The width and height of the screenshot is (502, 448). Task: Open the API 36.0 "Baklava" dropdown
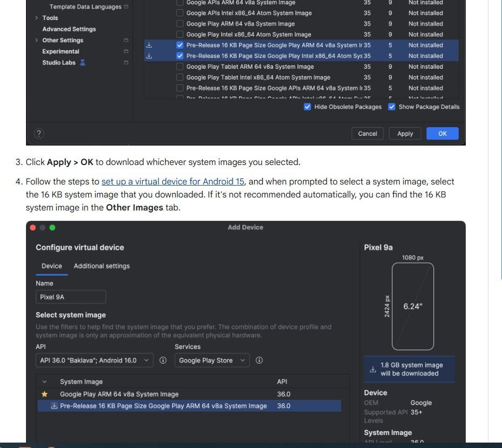click(x=95, y=360)
